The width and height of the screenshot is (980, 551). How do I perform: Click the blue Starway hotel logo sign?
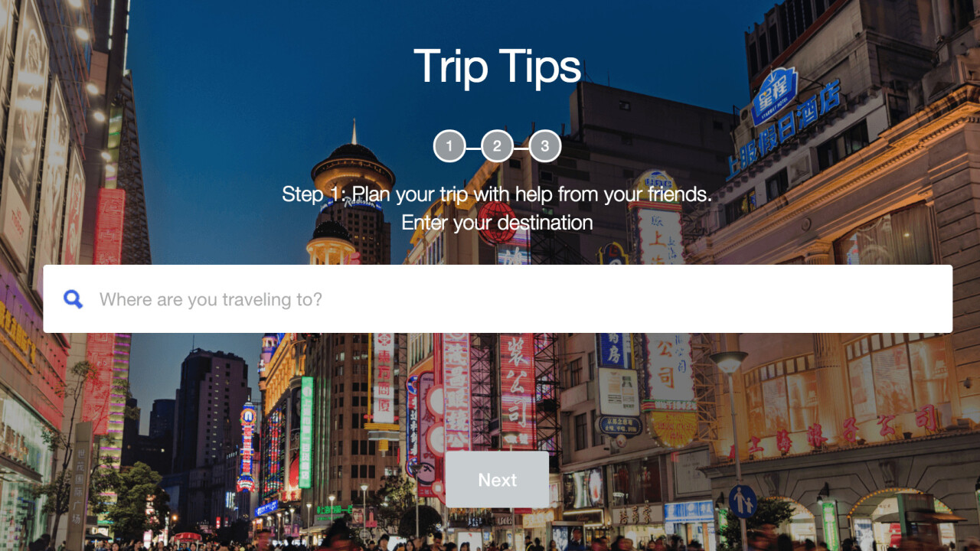pos(773,96)
